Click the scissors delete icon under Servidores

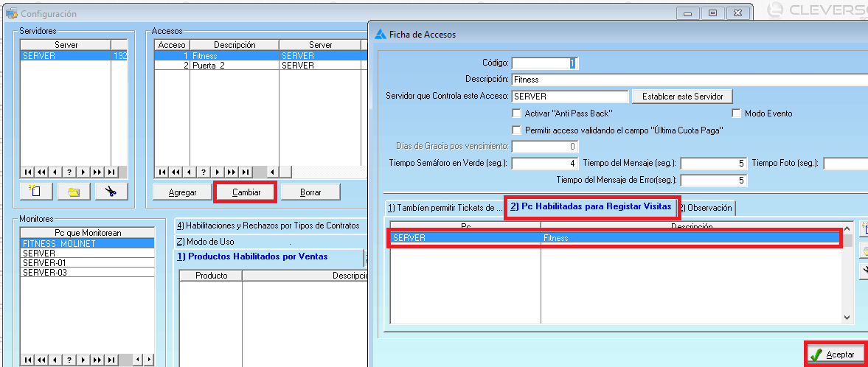[111, 192]
